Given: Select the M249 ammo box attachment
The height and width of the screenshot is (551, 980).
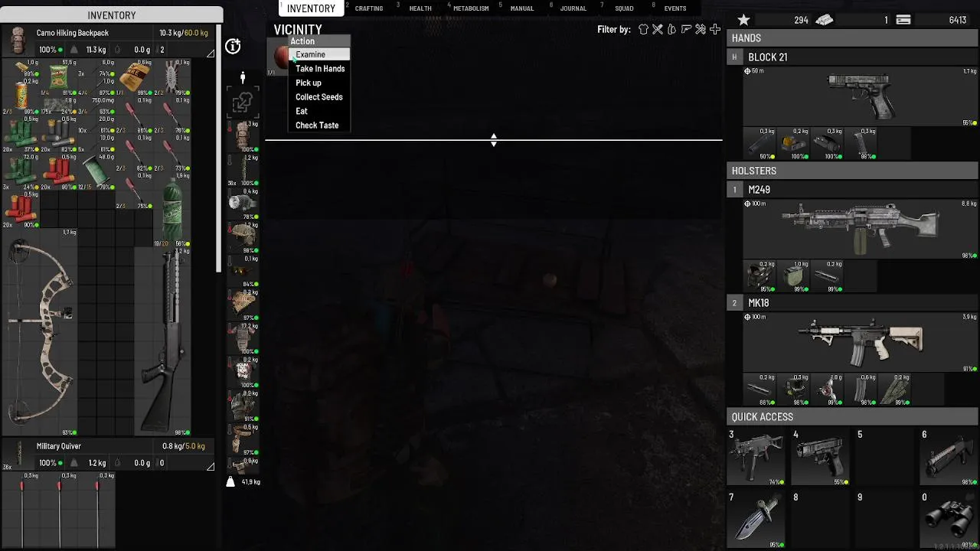Looking at the screenshot, I should click(795, 276).
